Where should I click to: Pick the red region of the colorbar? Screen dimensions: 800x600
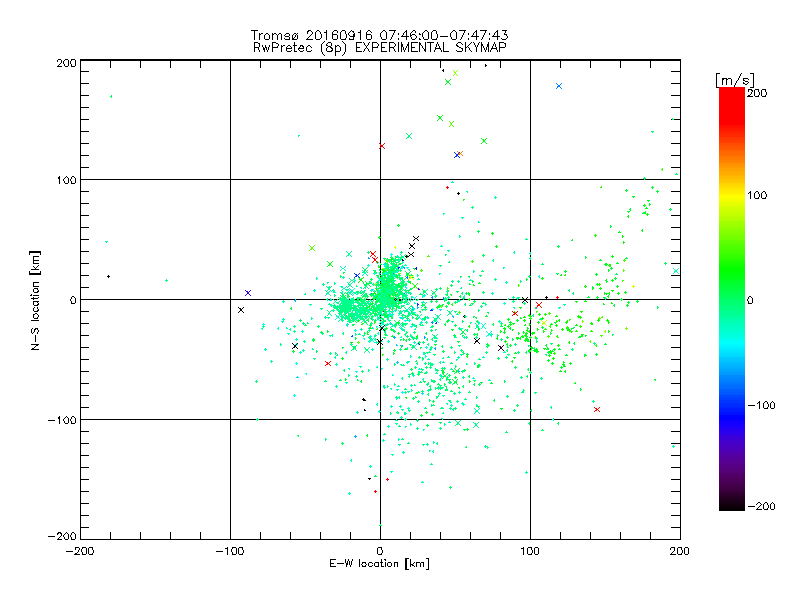point(732,107)
